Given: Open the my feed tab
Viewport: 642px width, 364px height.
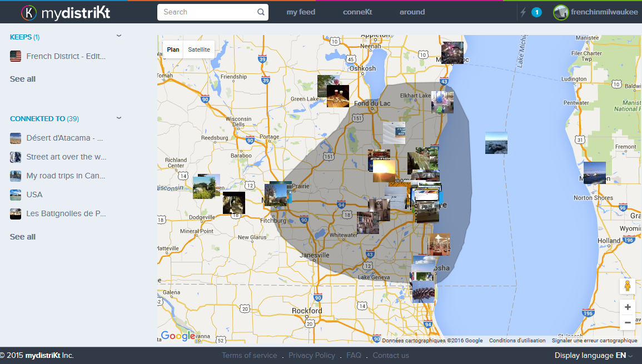Looking at the screenshot, I should point(301,11).
